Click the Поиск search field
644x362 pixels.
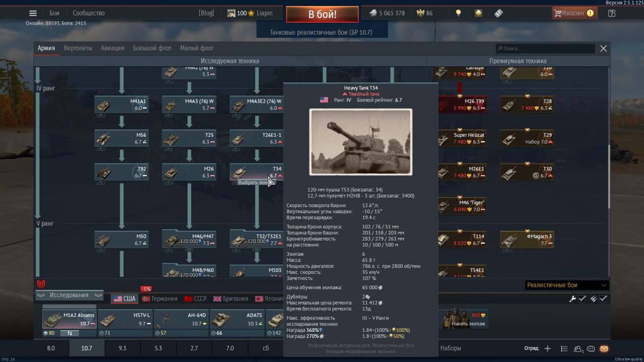tap(545, 48)
